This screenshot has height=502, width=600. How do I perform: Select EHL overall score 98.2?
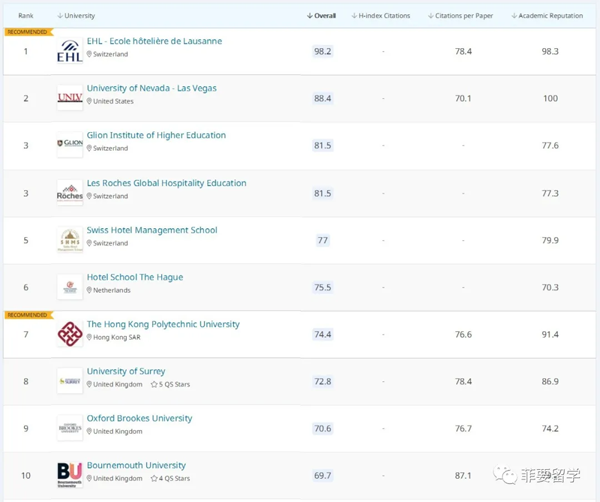(323, 51)
